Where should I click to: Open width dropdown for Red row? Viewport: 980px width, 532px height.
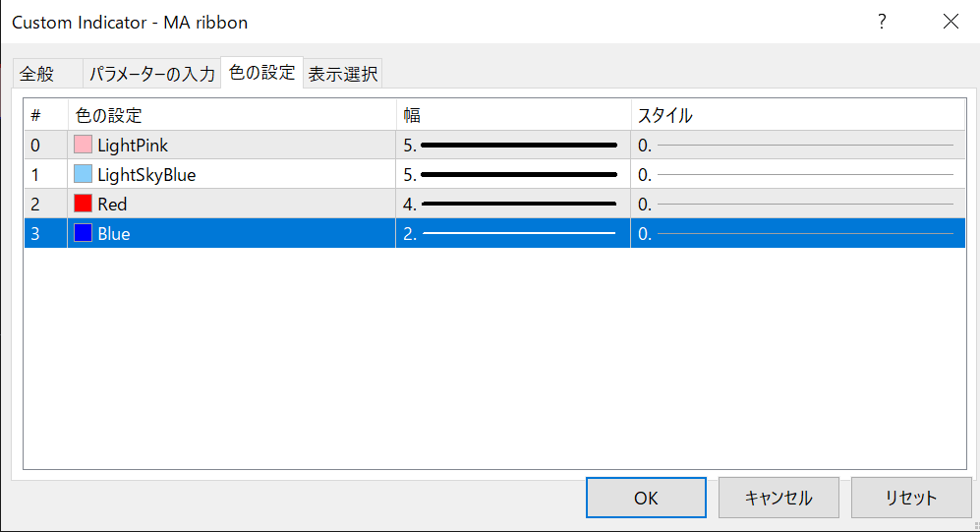tap(512, 205)
